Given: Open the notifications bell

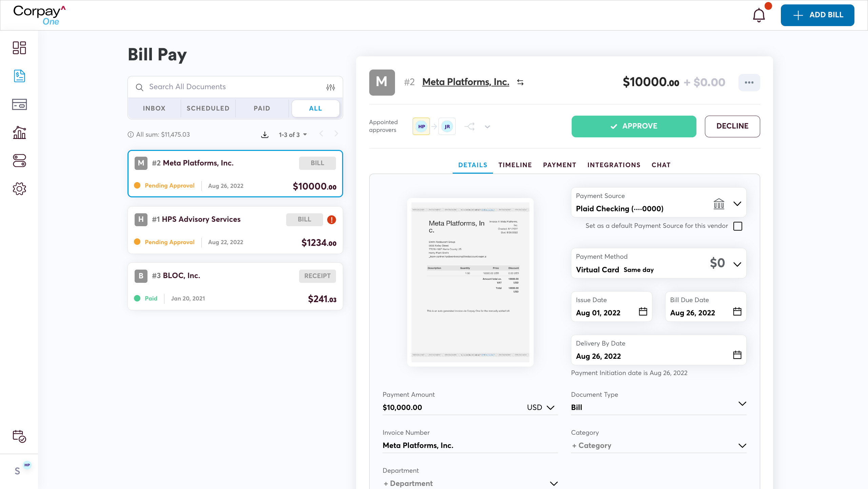Looking at the screenshot, I should 759,16.
